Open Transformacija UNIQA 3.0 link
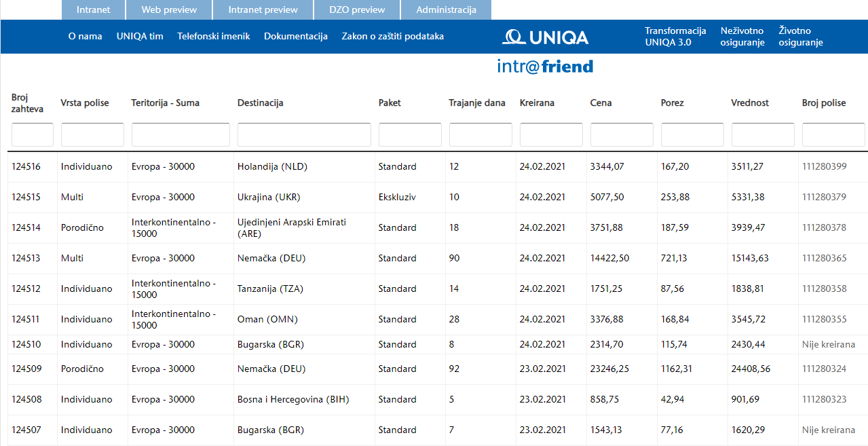 [x=675, y=37]
